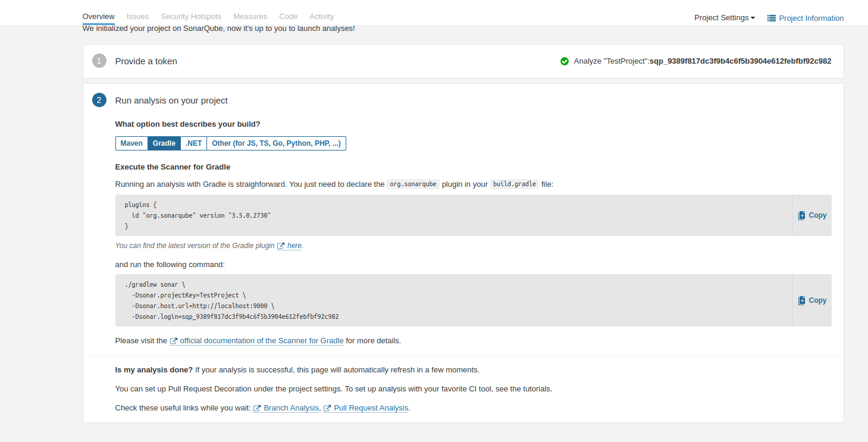Screen dimensions: 868x442
Task: Click the 'build.gradle' inline code label
Action: click(x=515, y=184)
